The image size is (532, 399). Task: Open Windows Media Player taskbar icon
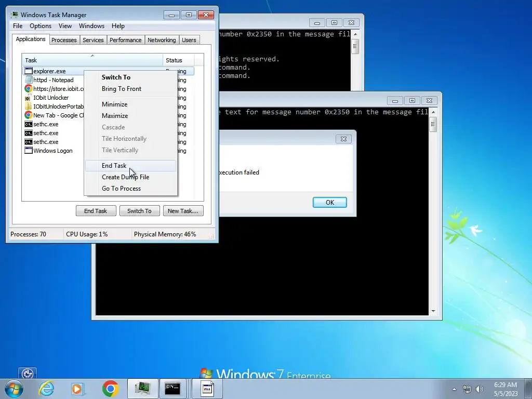[78, 389]
